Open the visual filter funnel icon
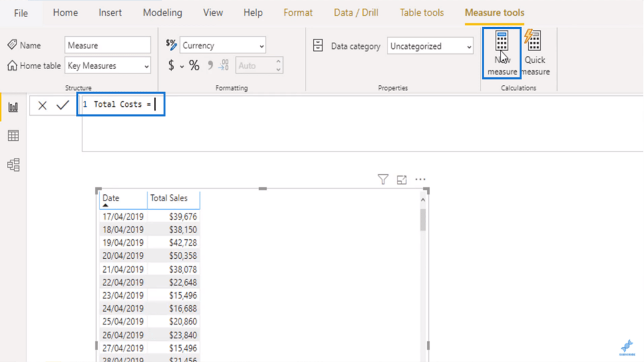 pos(383,179)
